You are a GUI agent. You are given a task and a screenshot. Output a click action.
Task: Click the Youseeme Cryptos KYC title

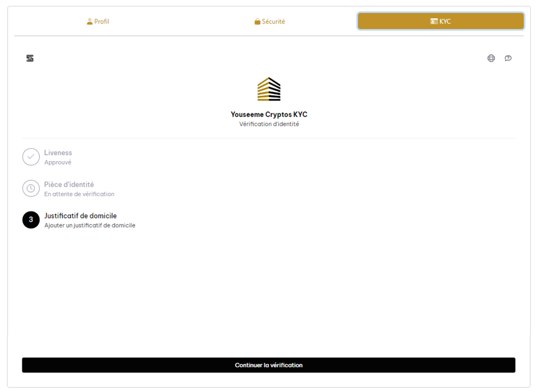(269, 115)
